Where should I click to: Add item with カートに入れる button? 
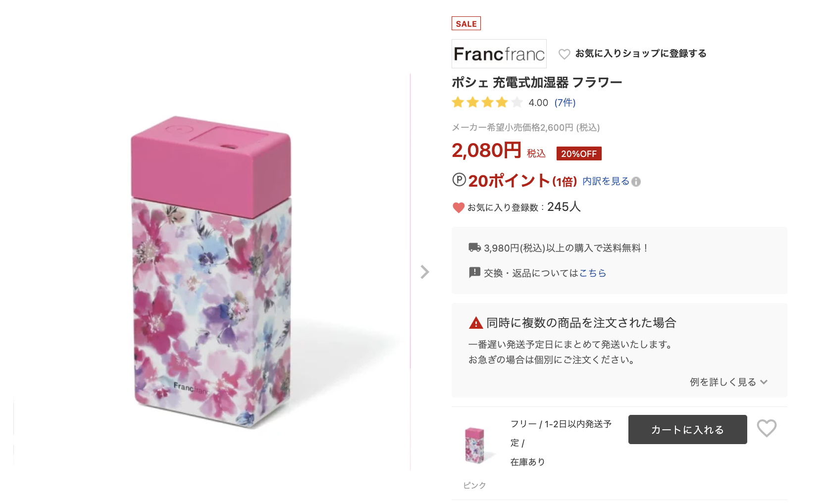(687, 429)
